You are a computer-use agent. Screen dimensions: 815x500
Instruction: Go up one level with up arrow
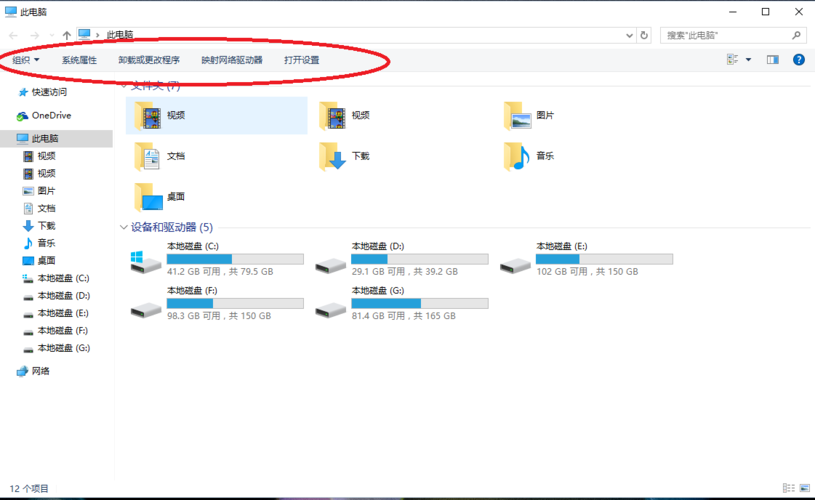[67, 35]
